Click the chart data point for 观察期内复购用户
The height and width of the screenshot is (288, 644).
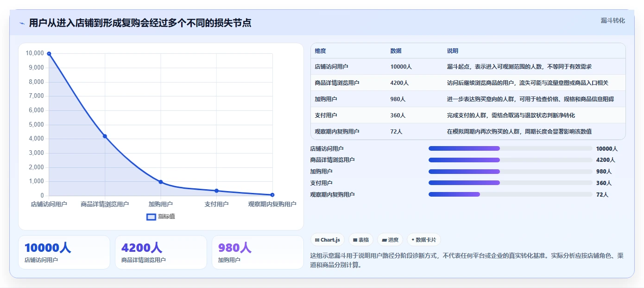[x=272, y=195]
